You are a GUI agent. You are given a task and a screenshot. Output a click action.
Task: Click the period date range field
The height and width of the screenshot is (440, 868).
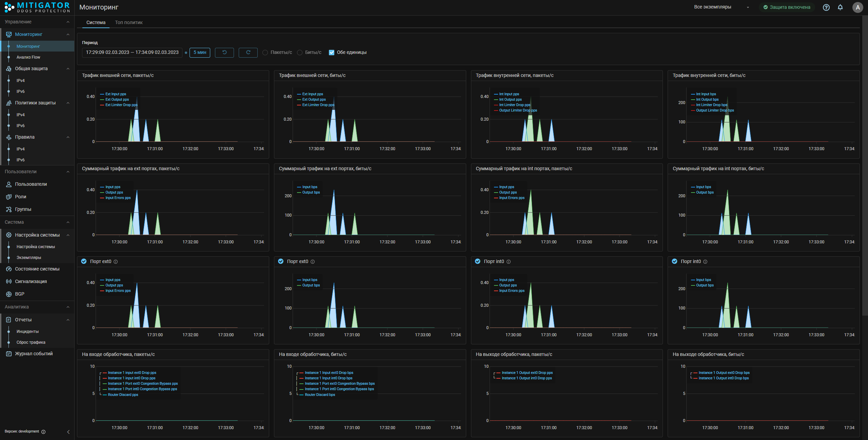132,52
